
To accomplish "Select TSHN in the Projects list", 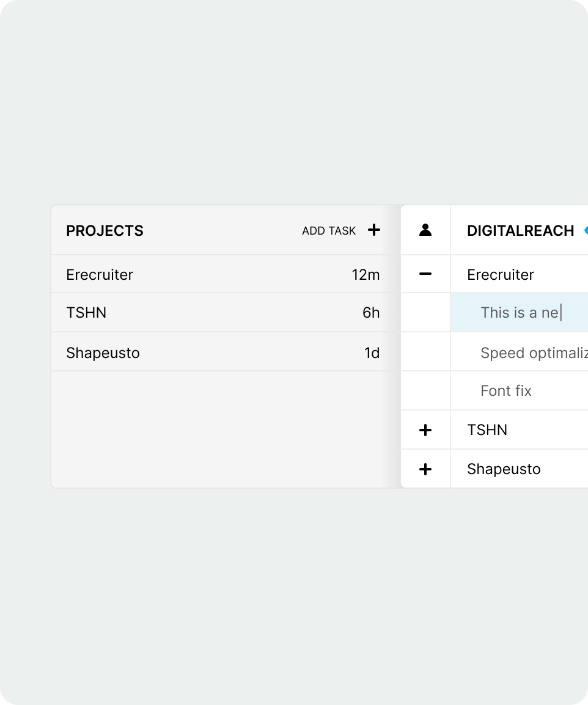I will pos(86,313).
